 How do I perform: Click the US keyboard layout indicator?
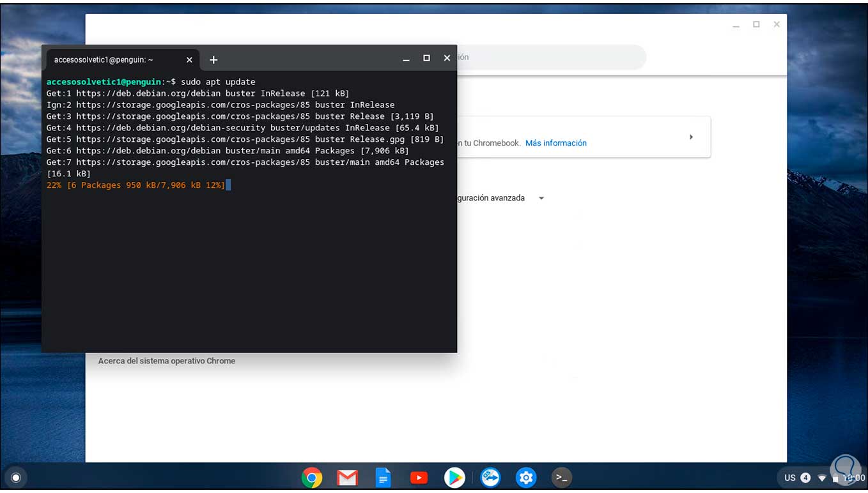[x=790, y=477]
